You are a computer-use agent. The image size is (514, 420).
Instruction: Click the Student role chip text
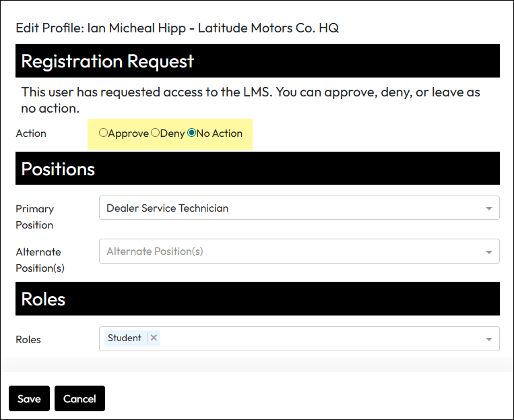[x=125, y=338]
